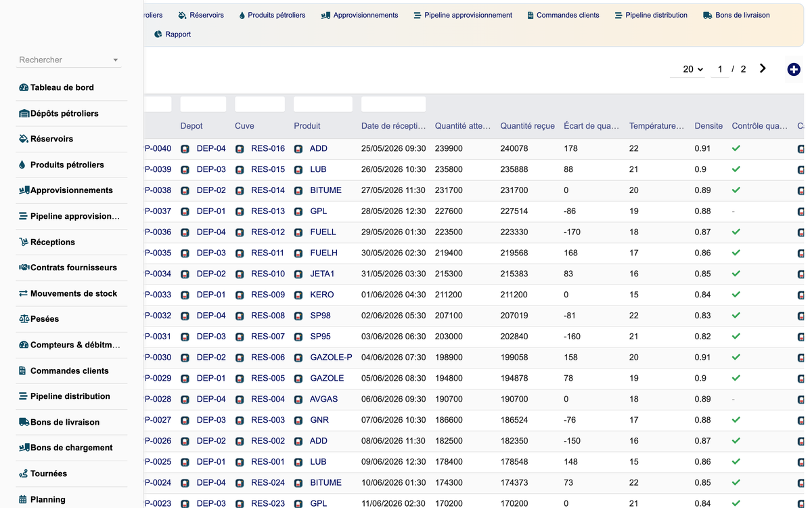Open Tableau de bord in sidebar
812x508 pixels.
(x=62, y=87)
